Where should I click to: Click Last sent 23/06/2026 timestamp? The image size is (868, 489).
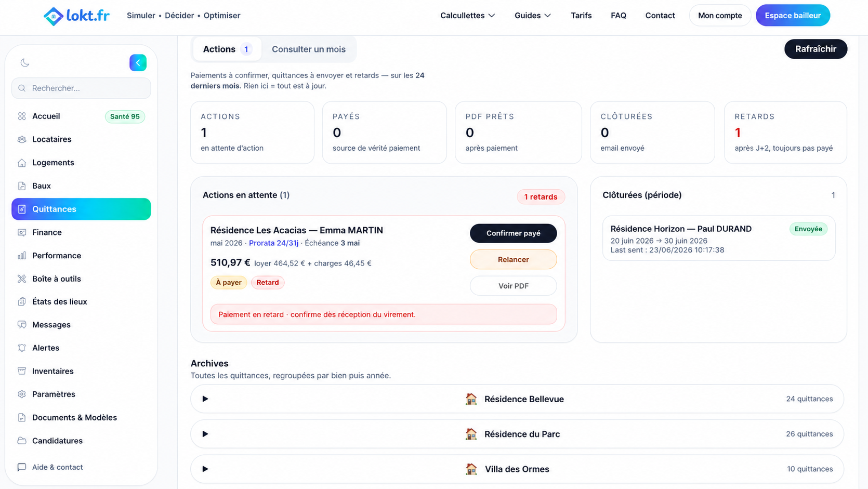point(667,250)
